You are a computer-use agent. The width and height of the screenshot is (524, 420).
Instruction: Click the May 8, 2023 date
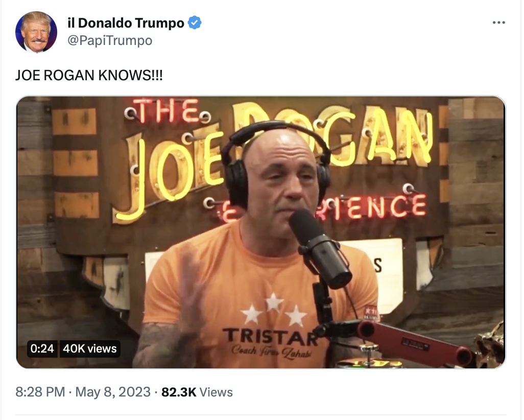point(113,392)
